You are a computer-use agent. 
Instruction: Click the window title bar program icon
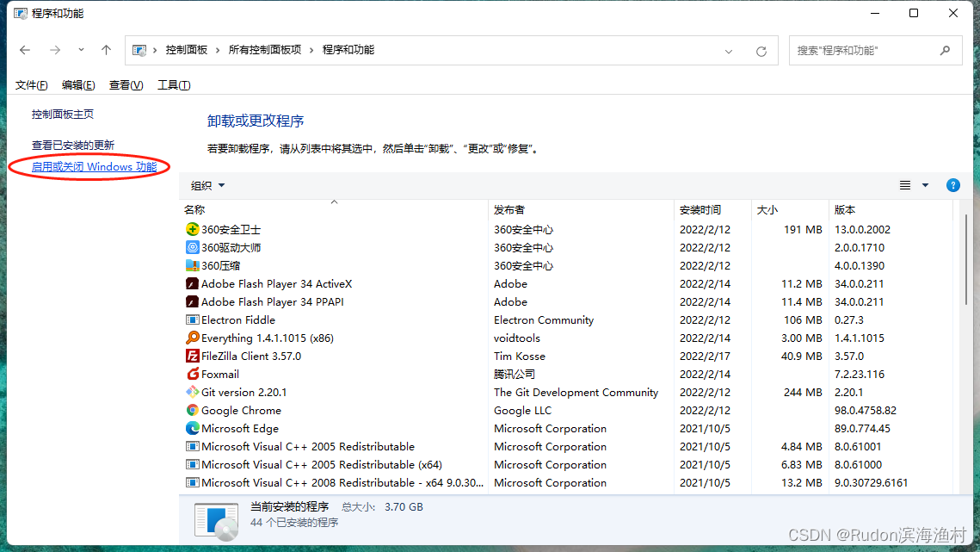point(21,13)
